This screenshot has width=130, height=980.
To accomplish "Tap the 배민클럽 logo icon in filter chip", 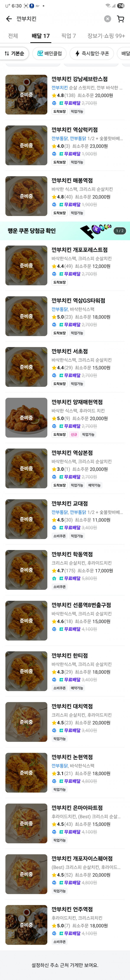I will pos(40,54).
